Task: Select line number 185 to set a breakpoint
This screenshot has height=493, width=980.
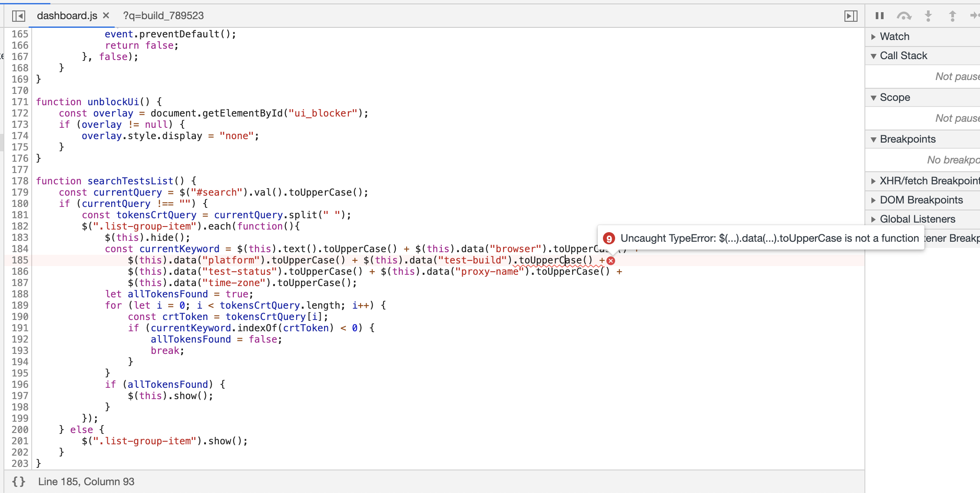Action: (20, 260)
